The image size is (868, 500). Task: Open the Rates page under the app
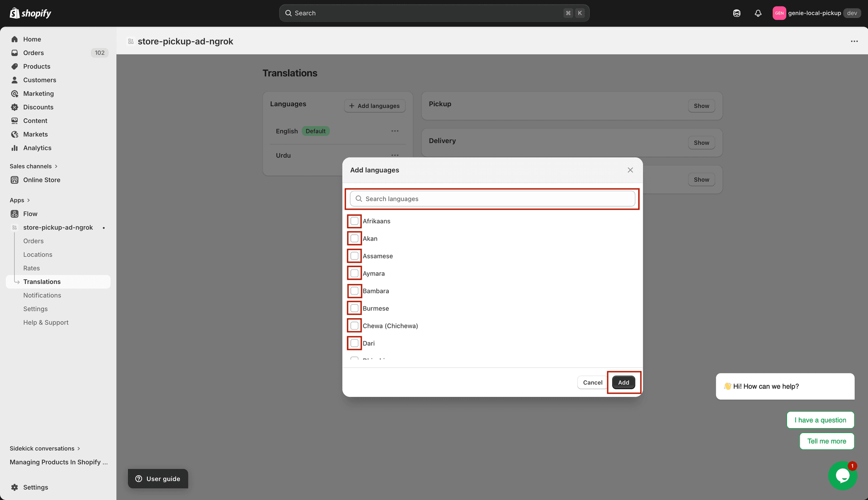[x=32, y=268]
